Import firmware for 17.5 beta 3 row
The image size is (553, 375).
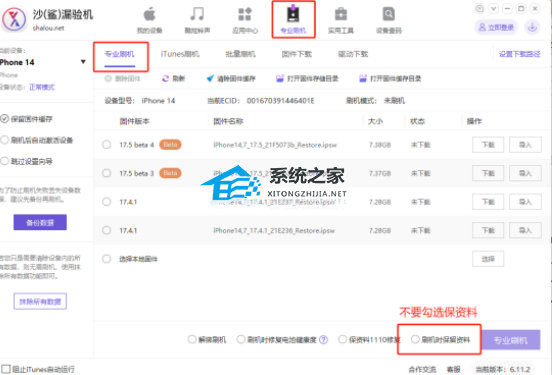[525, 173]
